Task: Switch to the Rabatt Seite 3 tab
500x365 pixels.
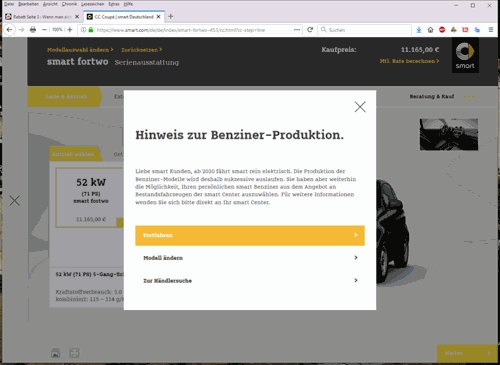Action: 42,17
